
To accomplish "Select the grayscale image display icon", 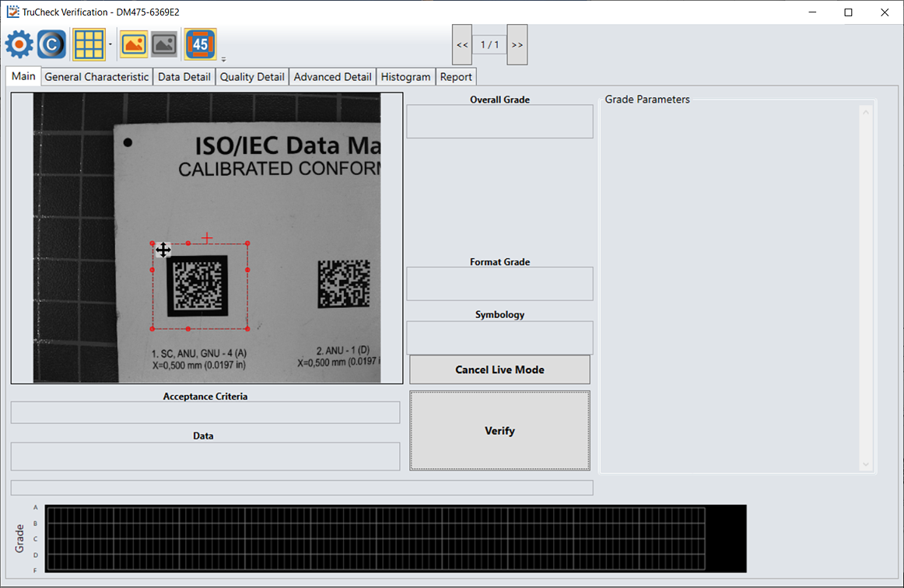I will coord(163,44).
